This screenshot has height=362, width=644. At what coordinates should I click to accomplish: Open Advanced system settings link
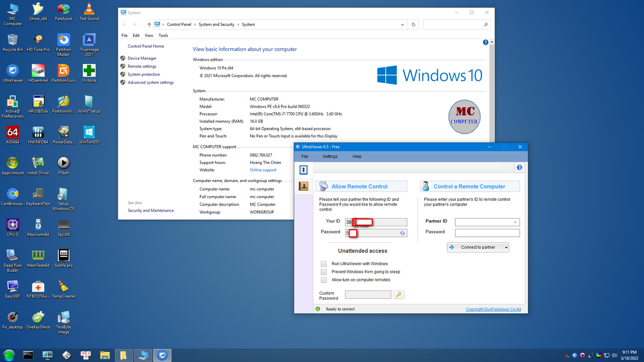pos(150,82)
